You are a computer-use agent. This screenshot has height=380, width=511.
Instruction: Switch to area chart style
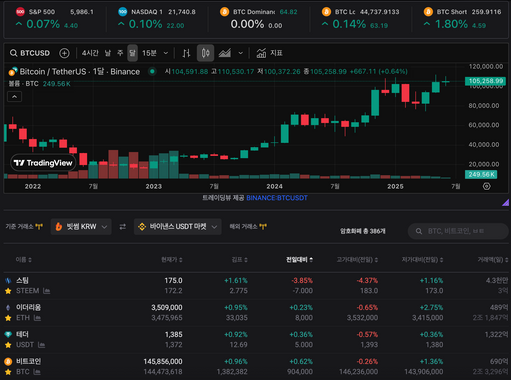pos(225,53)
